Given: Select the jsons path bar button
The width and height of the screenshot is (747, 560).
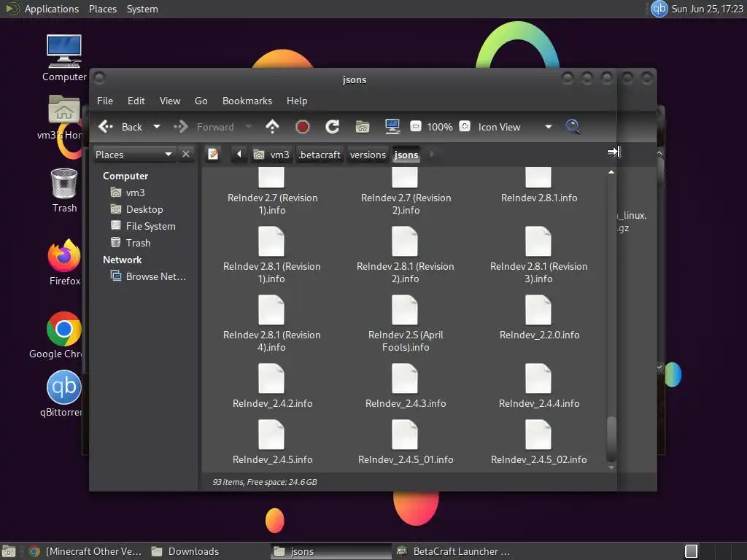Looking at the screenshot, I should [406, 155].
